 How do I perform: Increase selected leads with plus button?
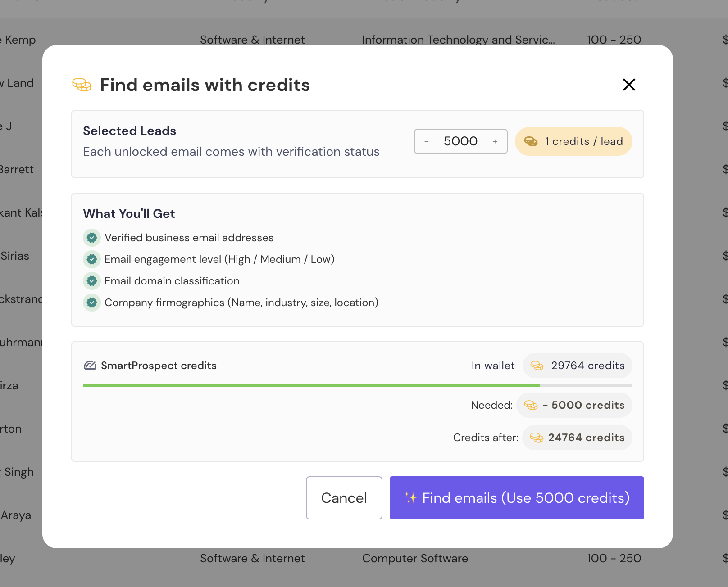pos(495,141)
